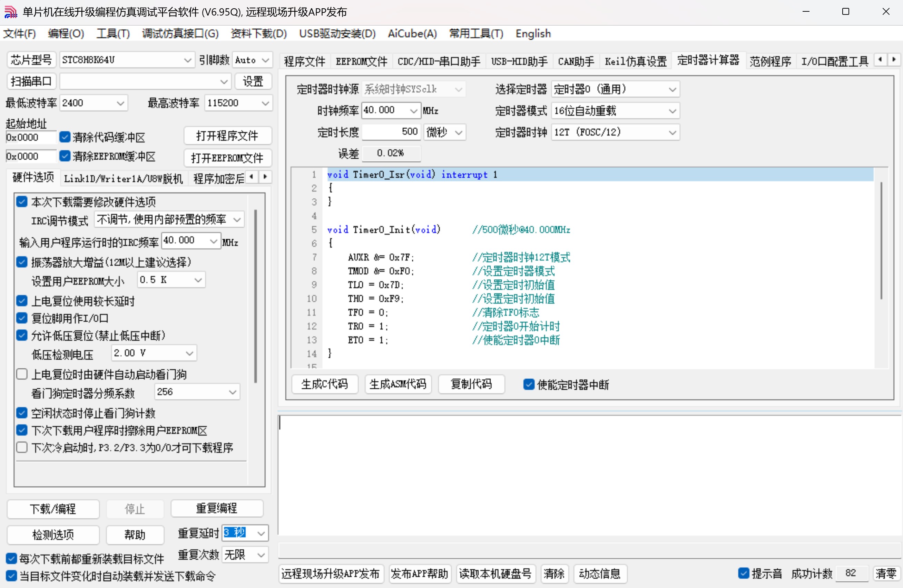
Task: Toggle 当目标文件变化时自动装载并发送下载命令
Action: tap(11, 576)
